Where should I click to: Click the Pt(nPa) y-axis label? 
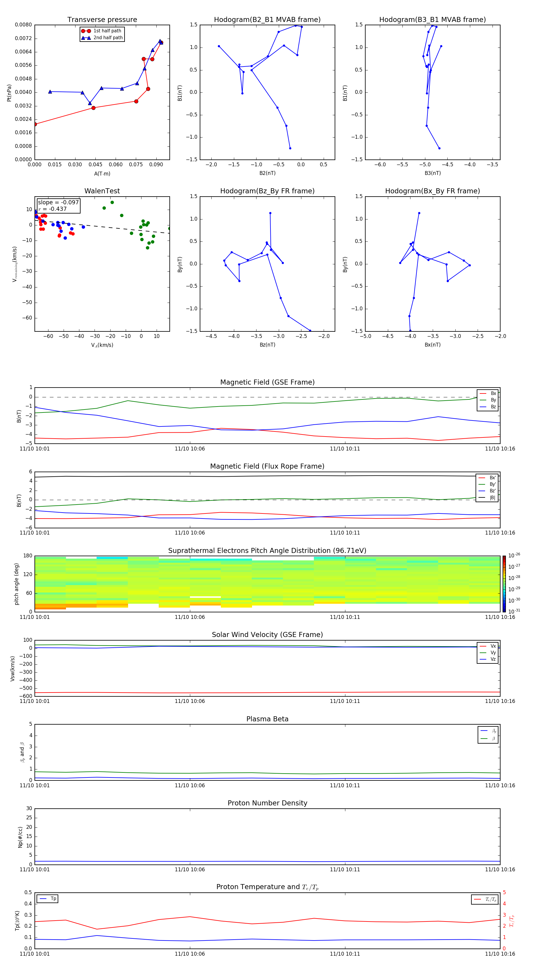click(x=9, y=92)
